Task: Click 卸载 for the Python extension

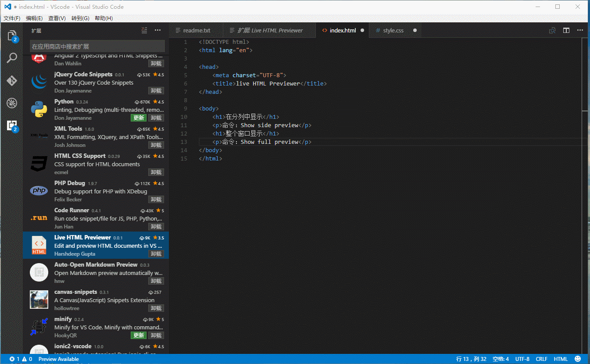Action: point(156,118)
